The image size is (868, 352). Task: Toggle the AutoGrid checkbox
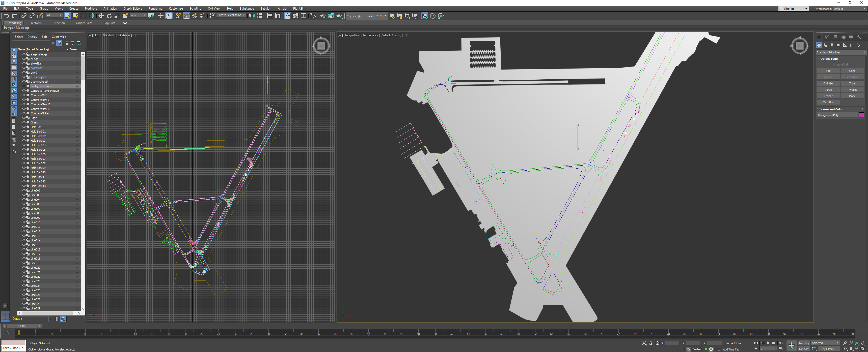[x=835, y=65]
